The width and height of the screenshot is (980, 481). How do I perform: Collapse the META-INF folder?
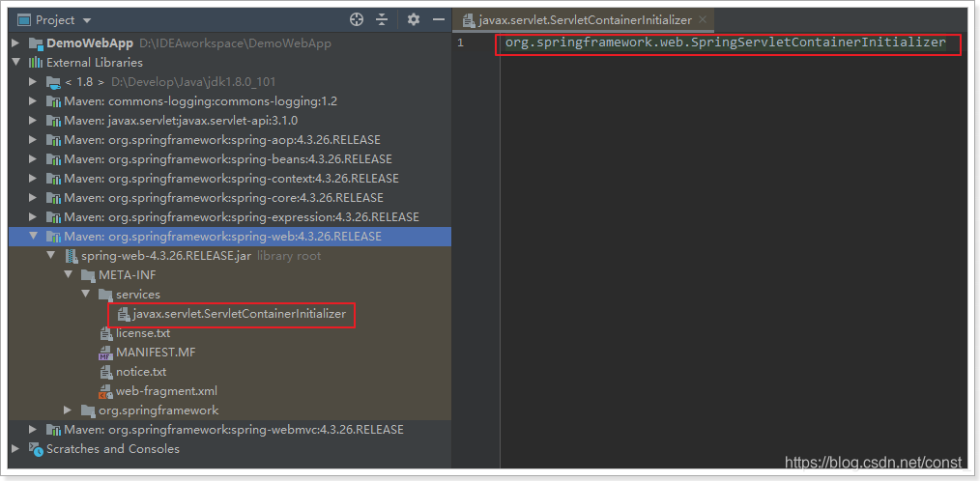coord(68,275)
